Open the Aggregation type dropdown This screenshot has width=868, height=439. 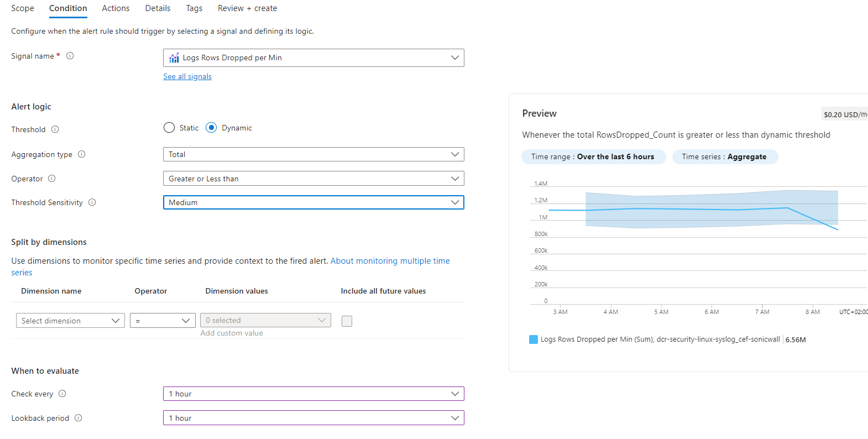coord(313,154)
